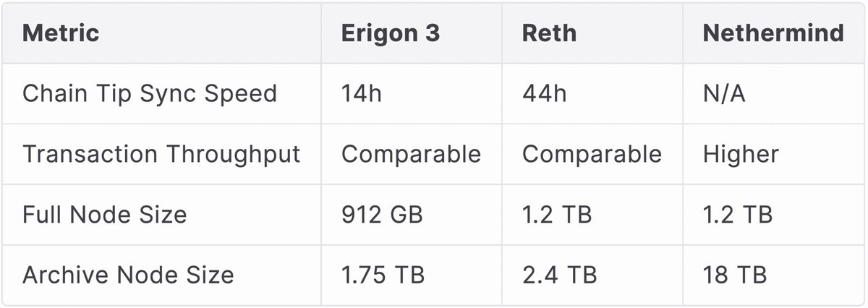
Task: Select the 2.4 TB archive size cell
Action: (x=559, y=275)
